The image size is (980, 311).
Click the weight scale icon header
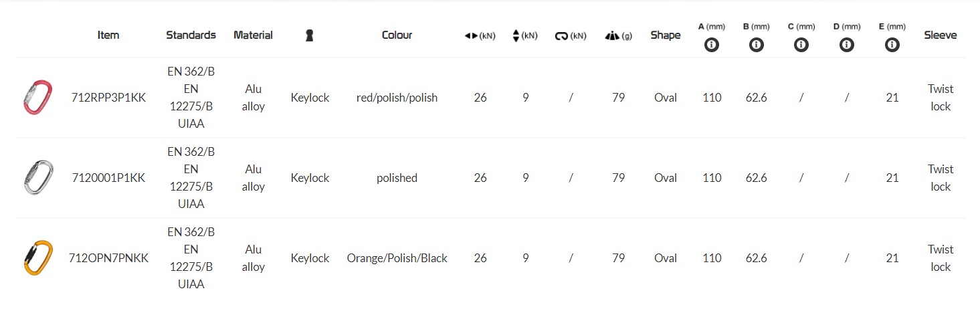click(612, 36)
